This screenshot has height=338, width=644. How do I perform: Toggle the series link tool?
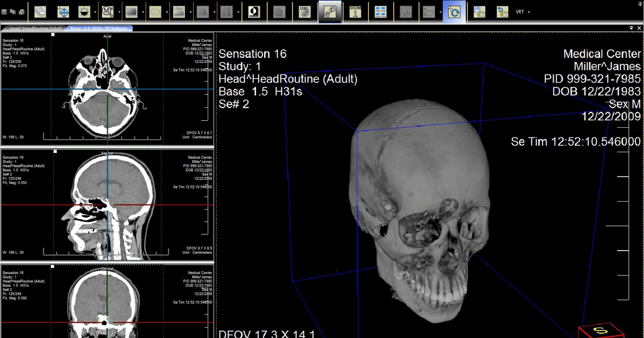[x=330, y=11]
